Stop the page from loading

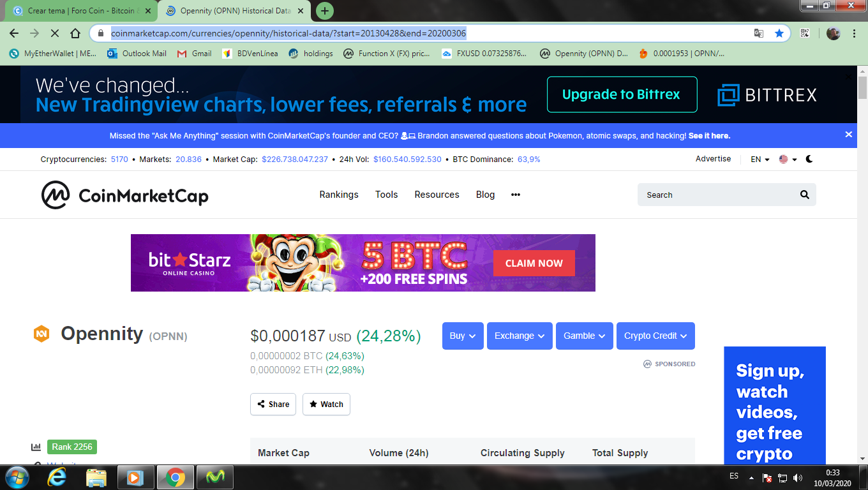pos(55,33)
